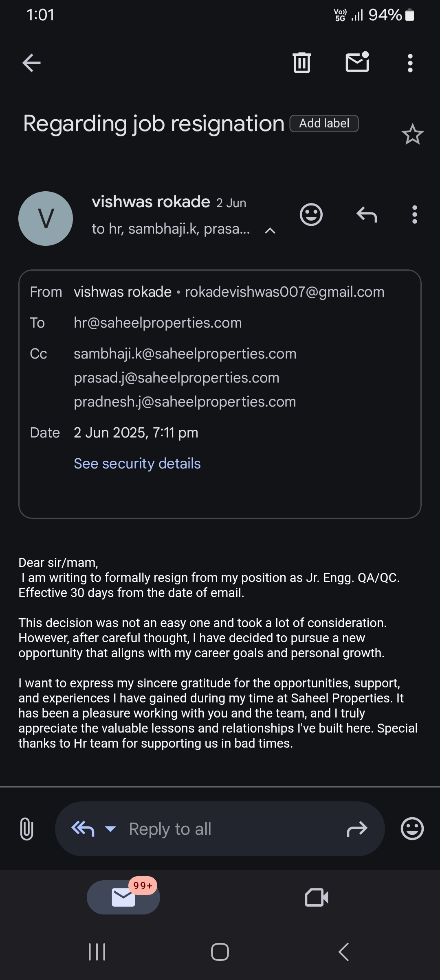Star the resignation email
This screenshot has height=980, width=440.
(x=412, y=135)
